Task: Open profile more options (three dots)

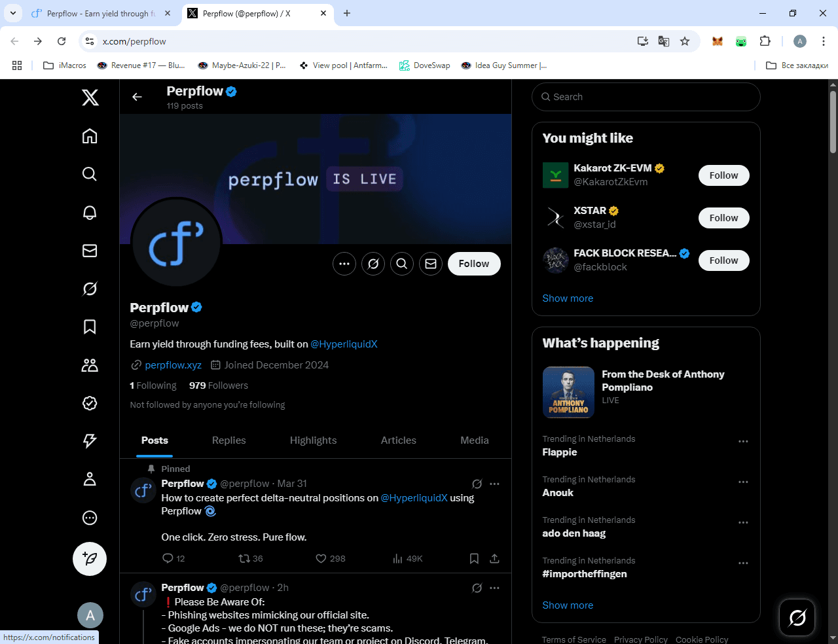Action: tap(344, 264)
